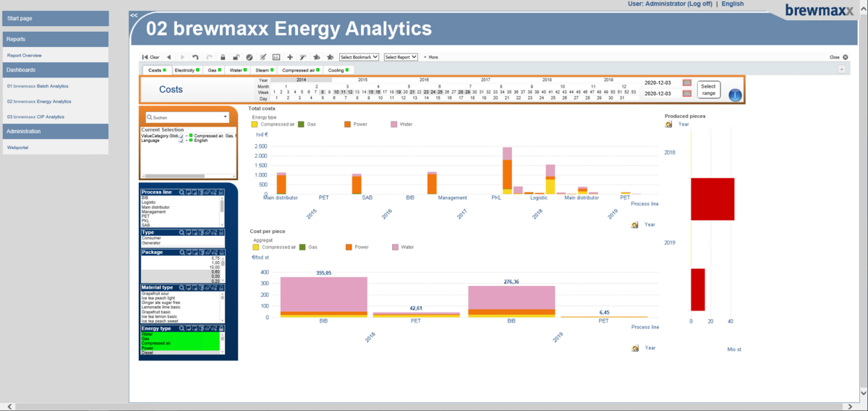The width and height of the screenshot is (868, 411).
Task: Switch to the Electricity tab
Action: tap(187, 70)
